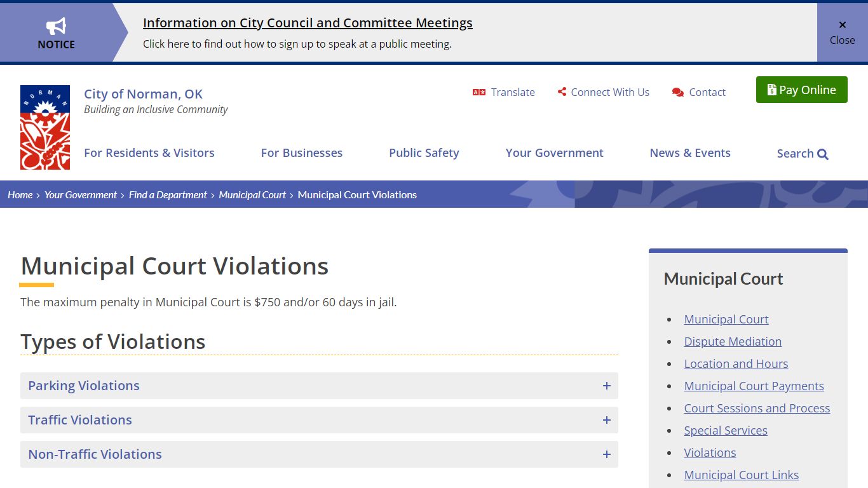The width and height of the screenshot is (868, 488).
Task: Click the Search magnifying glass icon
Action: click(823, 154)
